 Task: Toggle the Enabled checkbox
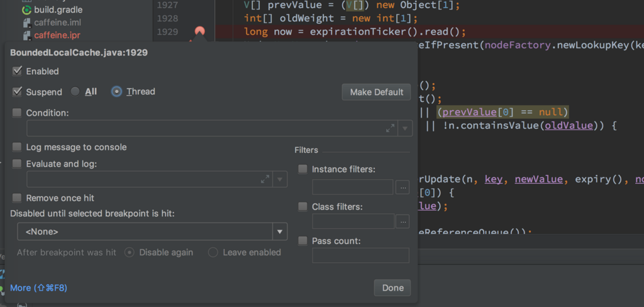pos(17,71)
